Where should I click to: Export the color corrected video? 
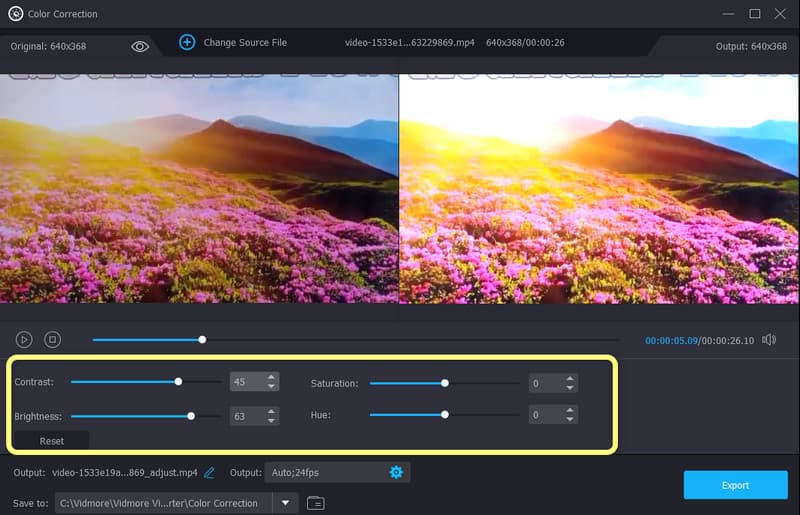[x=735, y=485]
